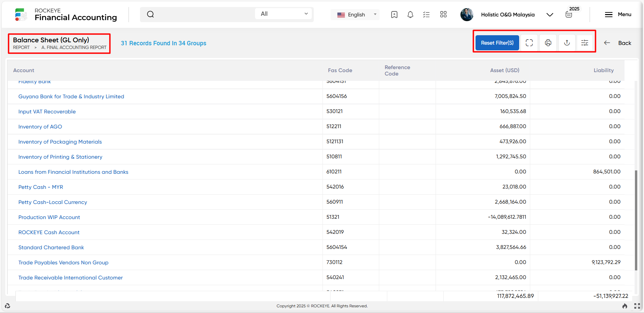644x313 pixels.
Task: Sort by the Fas Code column header
Action: coord(340,70)
